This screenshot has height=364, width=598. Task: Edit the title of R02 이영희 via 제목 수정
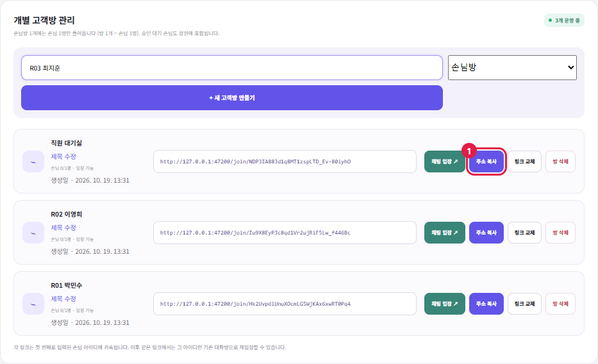pyautogui.click(x=63, y=227)
